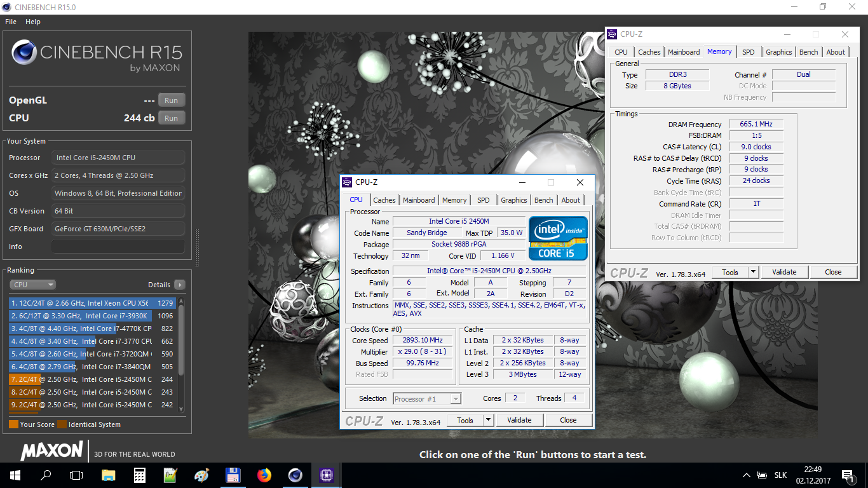Select ranking row Core i7-4770K 822
The image size is (868, 488).
click(x=92, y=329)
